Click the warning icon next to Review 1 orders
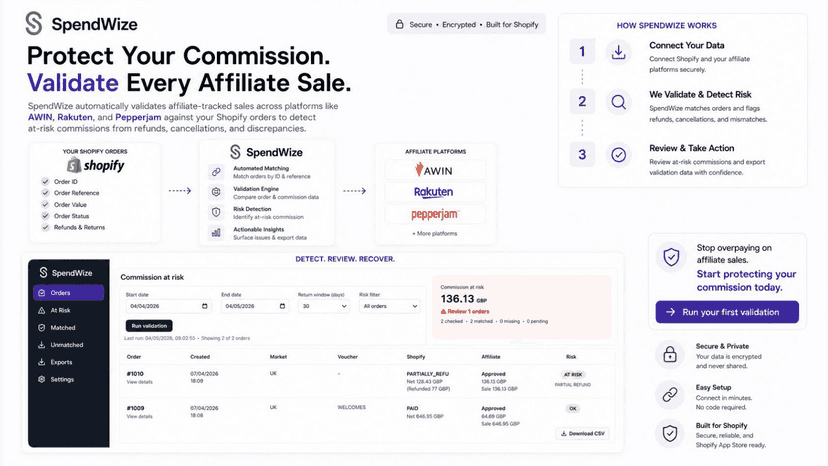 click(x=444, y=312)
